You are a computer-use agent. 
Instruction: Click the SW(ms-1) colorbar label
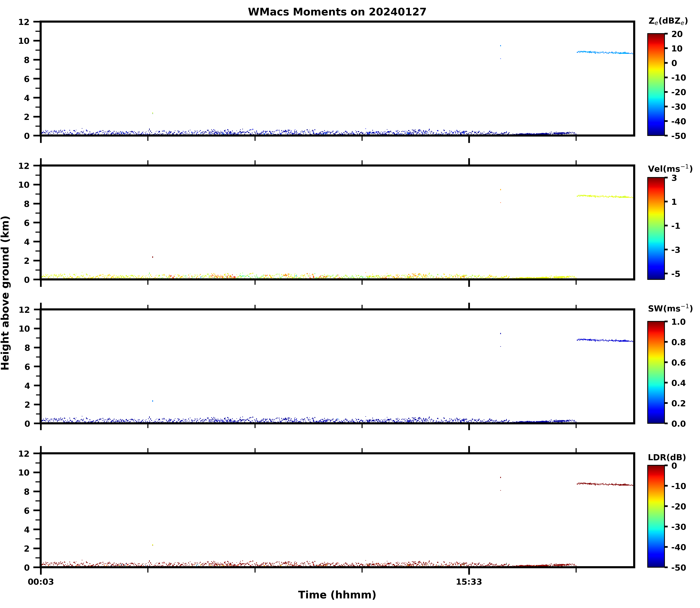tap(670, 308)
